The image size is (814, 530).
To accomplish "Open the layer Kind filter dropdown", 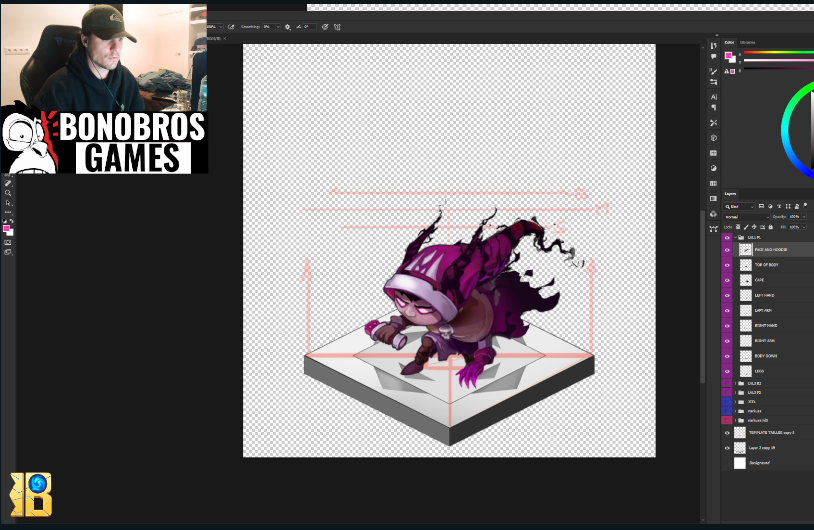I will [739, 207].
